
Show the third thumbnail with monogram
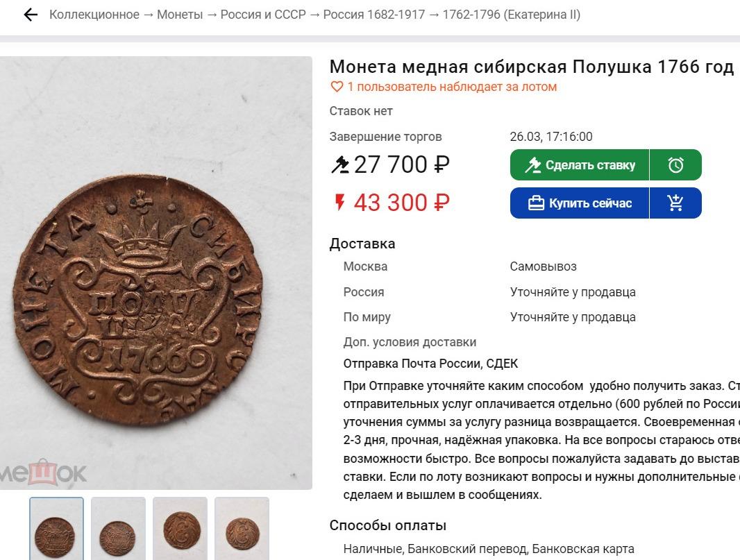[x=180, y=529]
